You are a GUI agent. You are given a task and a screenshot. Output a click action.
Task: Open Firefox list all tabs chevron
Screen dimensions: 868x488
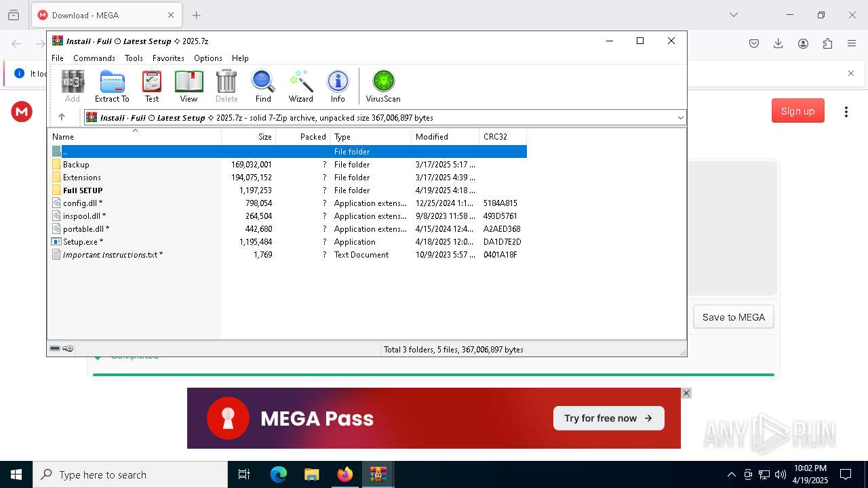click(733, 15)
